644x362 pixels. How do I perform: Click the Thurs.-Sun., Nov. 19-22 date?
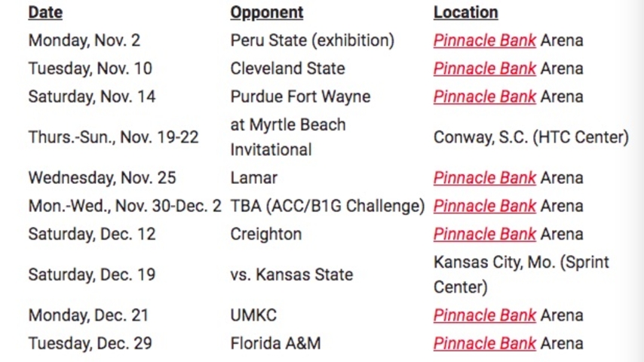pyautogui.click(x=113, y=137)
